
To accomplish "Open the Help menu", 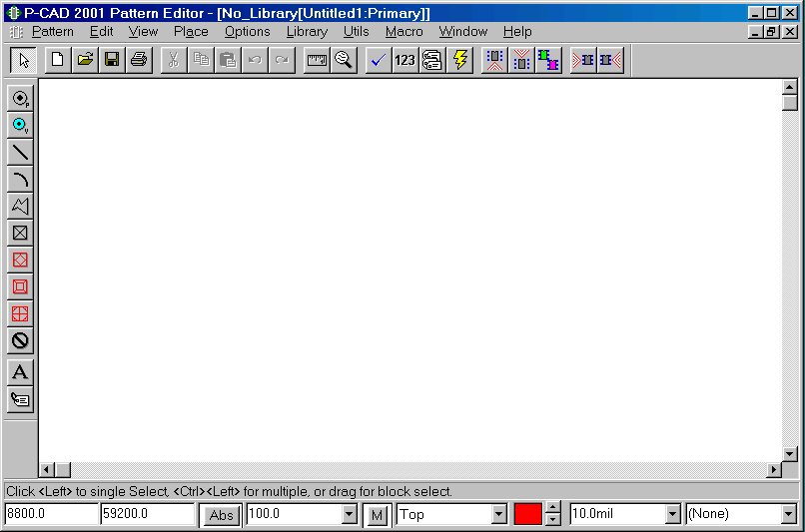I will point(517,32).
